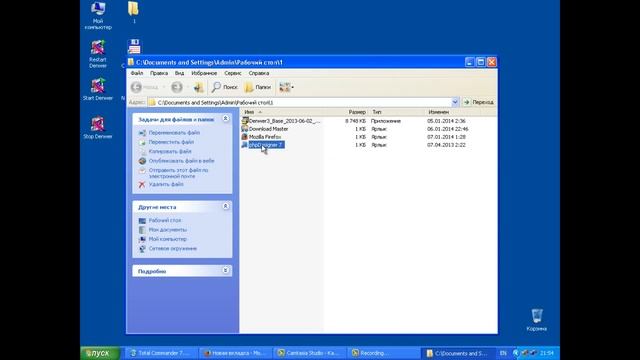Minimize the Explorer window

(x=469, y=62)
